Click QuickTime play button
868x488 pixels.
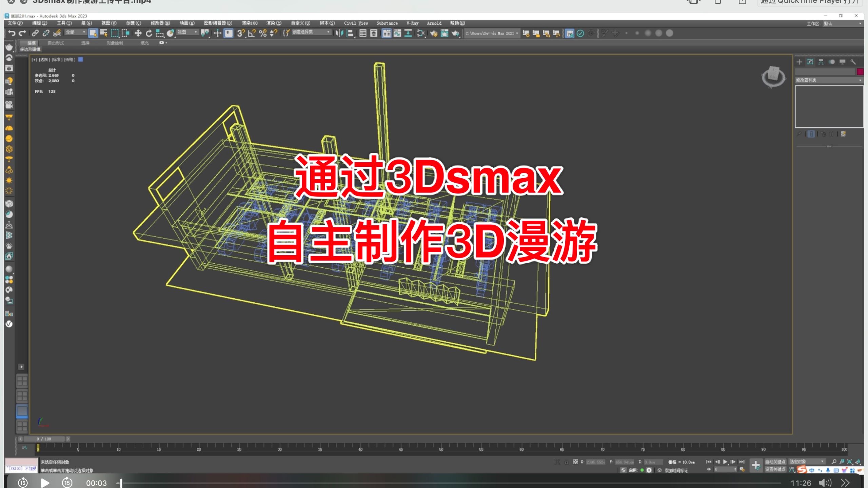tap(45, 483)
